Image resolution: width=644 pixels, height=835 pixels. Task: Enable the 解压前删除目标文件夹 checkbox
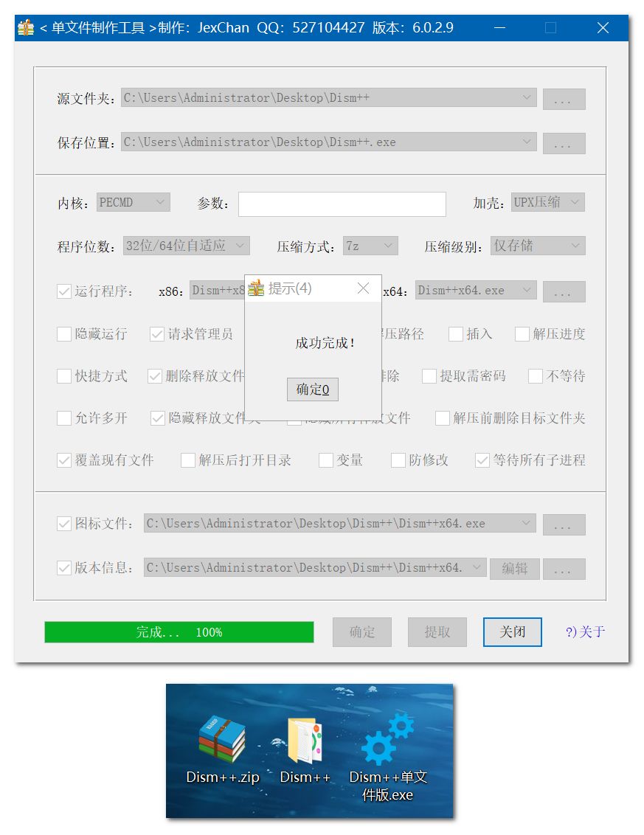tap(442, 418)
